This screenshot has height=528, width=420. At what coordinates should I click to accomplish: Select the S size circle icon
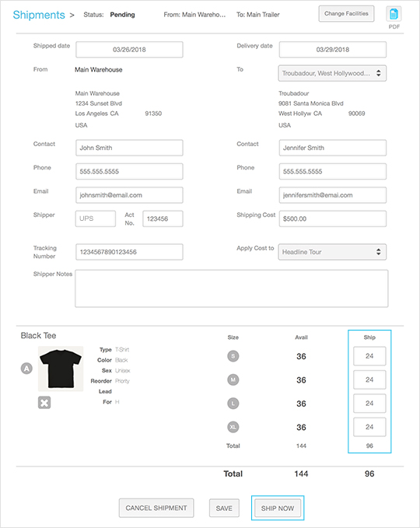(233, 356)
